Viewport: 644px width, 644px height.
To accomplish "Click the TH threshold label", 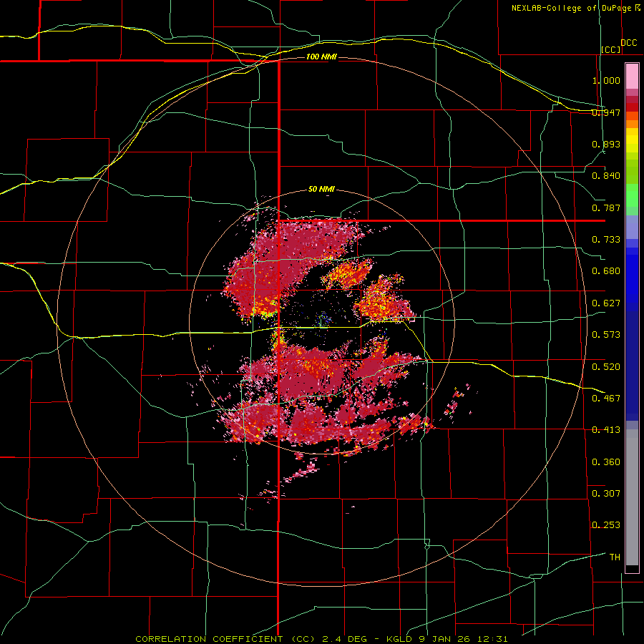I will (615, 557).
